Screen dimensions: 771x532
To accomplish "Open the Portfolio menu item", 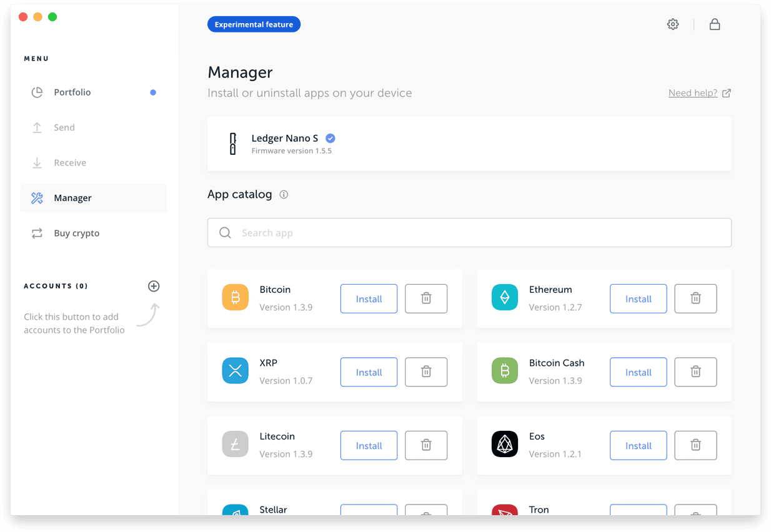I will [94, 92].
